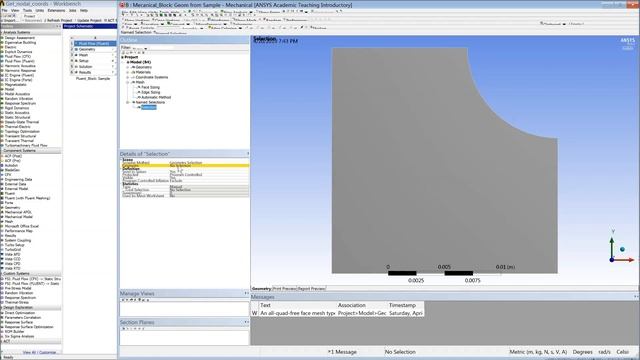Select Model (B4) in outline tree
Viewport: 640px width, 360px height.
click(139, 62)
